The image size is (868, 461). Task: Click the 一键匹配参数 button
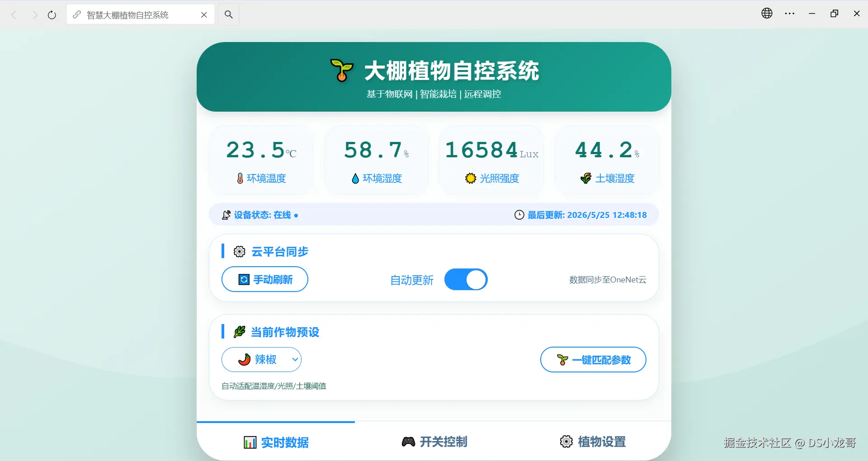pos(593,360)
